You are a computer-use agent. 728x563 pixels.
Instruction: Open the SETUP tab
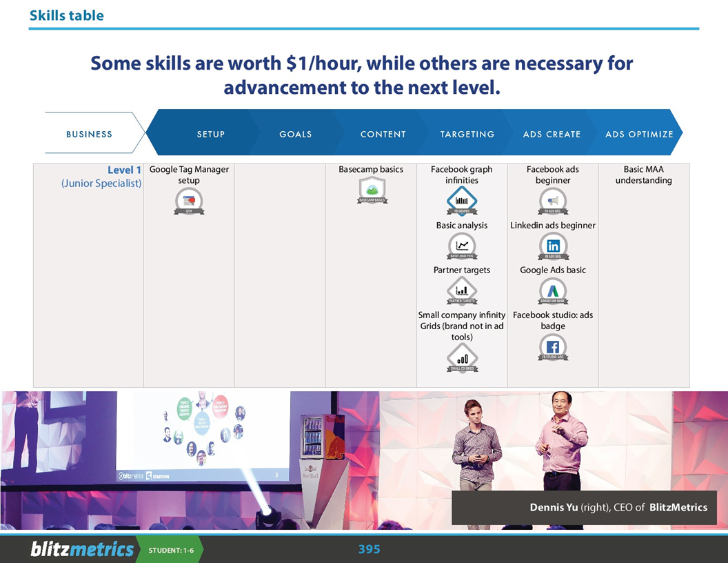tap(210, 135)
